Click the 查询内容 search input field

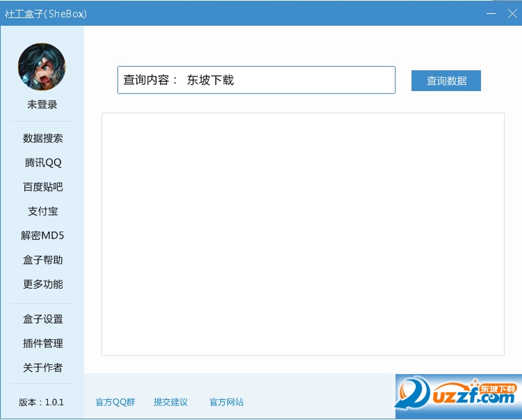[x=256, y=80]
